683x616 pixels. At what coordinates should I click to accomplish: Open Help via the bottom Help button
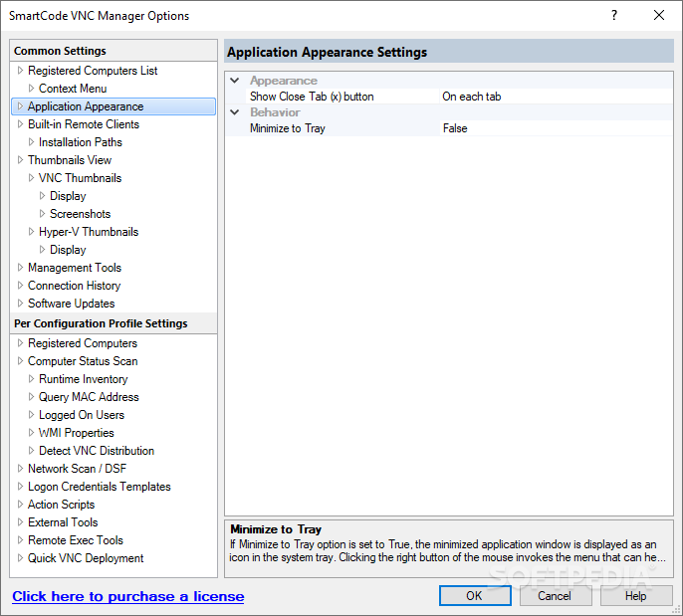click(636, 595)
